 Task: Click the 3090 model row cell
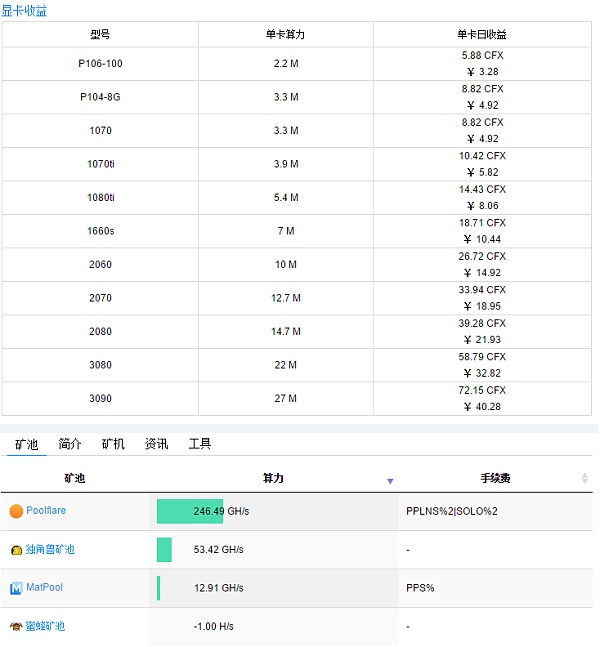tap(100, 399)
